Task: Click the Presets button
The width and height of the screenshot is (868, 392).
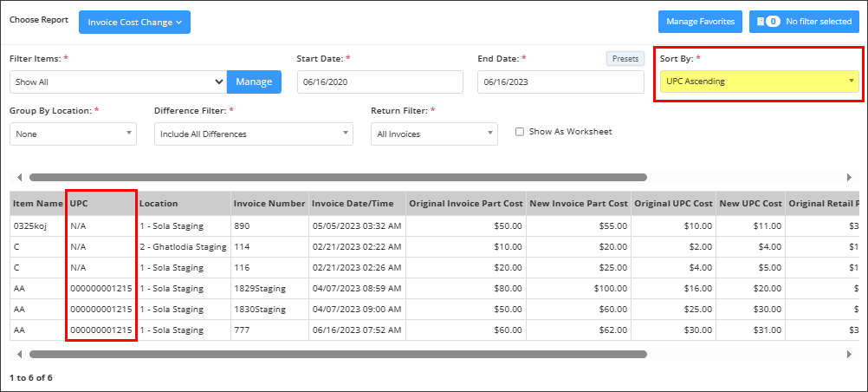Action: pyautogui.click(x=625, y=59)
